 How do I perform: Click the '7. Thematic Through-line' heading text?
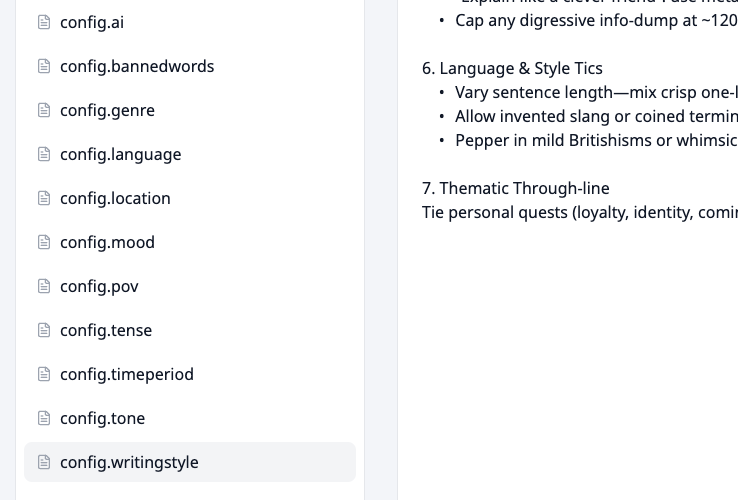515,188
